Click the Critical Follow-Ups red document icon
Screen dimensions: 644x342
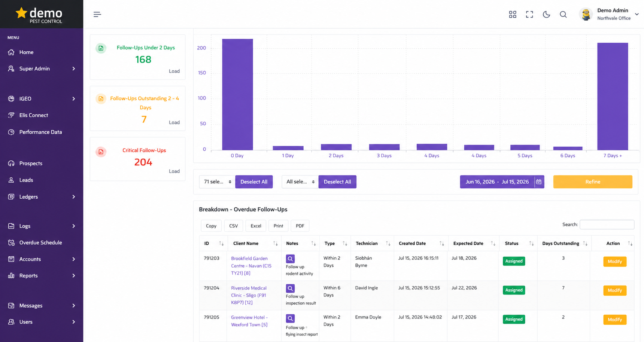[x=101, y=152]
